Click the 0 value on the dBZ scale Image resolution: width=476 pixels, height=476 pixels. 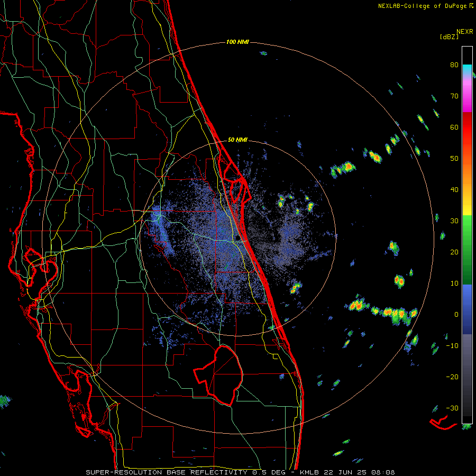click(456, 315)
